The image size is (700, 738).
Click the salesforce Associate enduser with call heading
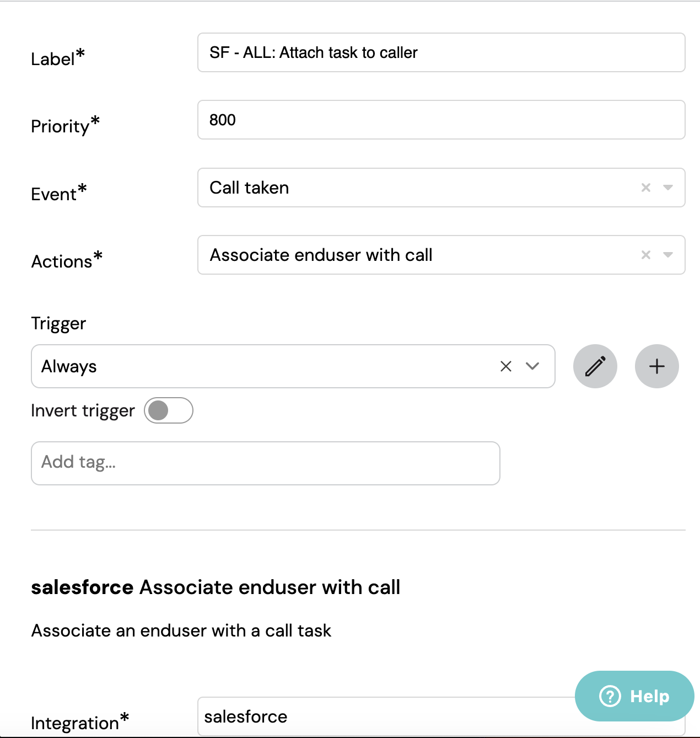pyautogui.click(x=216, y=587)
